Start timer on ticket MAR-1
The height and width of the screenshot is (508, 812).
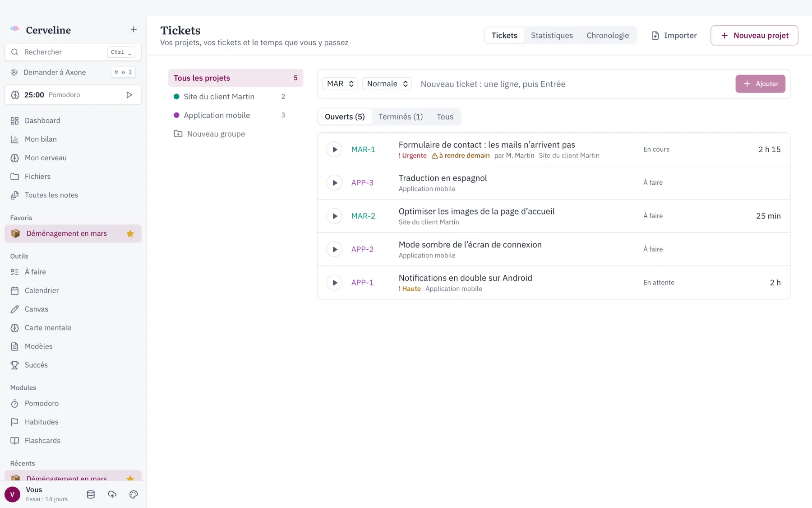(x=334, y=149)
